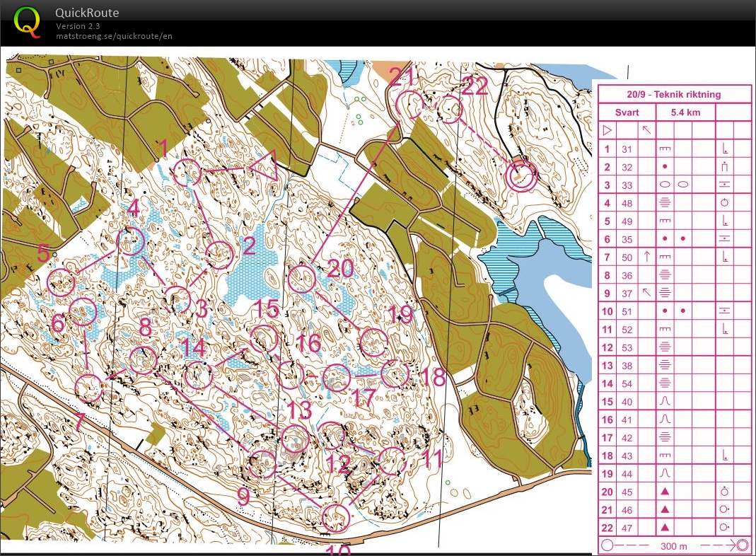Image resolution: width=756 pixels, height=556 pixels.
Task: Click the 'Svart' course name cell
Action: pos(627,112)
